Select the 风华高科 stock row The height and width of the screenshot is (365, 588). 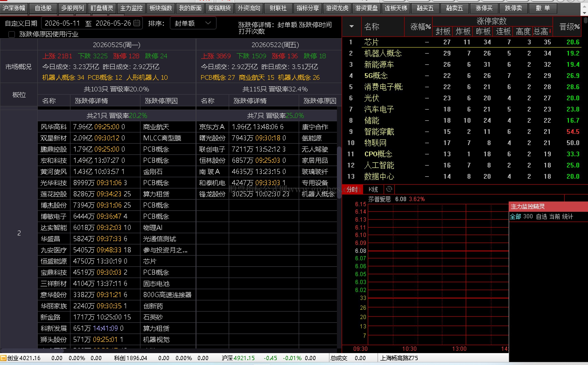[x=117, y=127]
